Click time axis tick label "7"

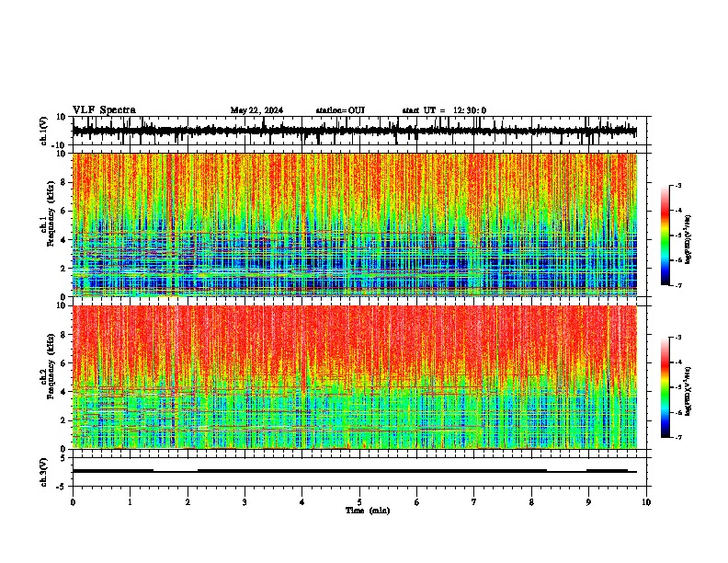click(x=474, y=502)
